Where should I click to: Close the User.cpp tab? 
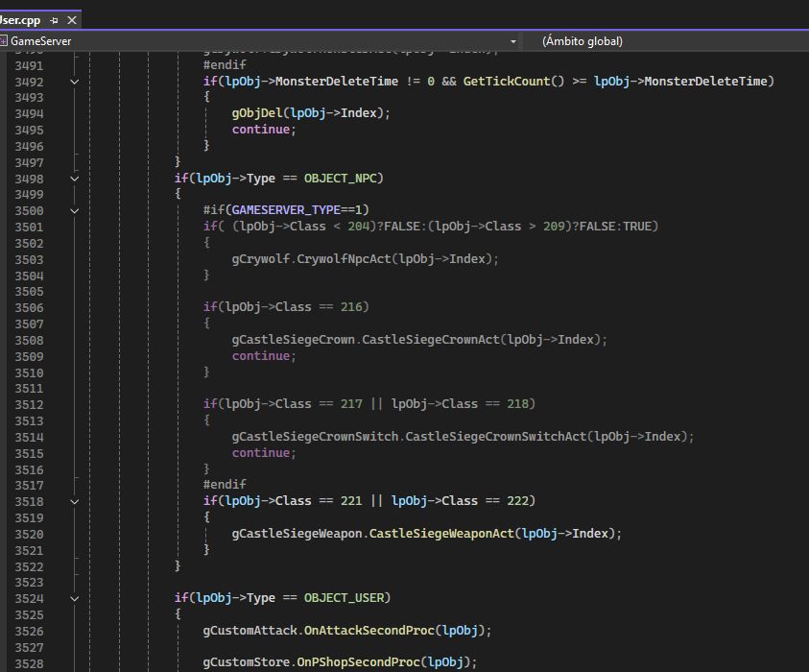(72, 20)
